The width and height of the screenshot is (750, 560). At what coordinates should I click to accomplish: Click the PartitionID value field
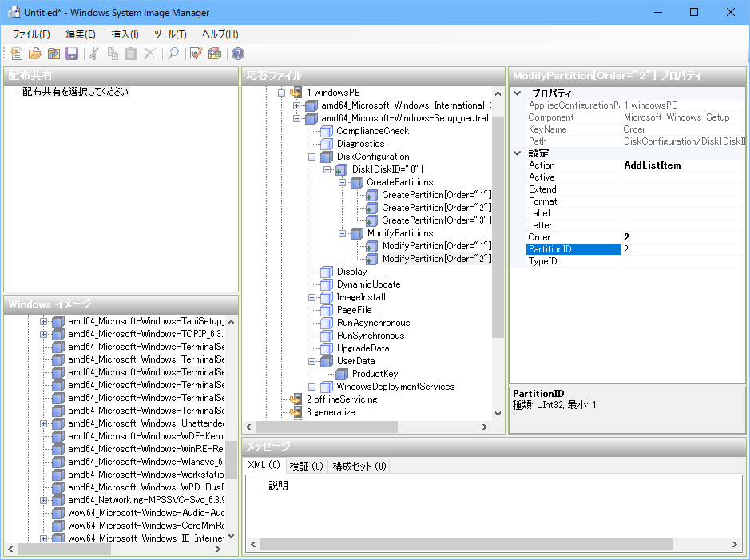pos(683,249)
